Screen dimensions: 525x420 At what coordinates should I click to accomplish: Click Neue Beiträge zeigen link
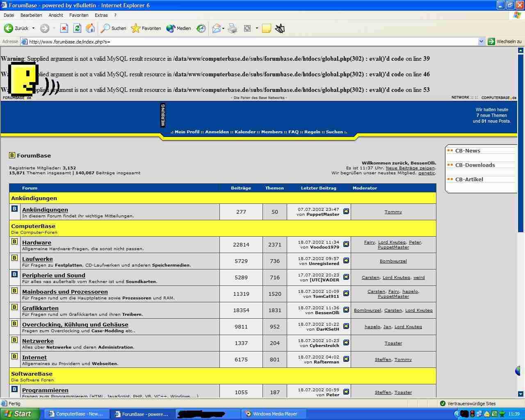tap(410, 168)
